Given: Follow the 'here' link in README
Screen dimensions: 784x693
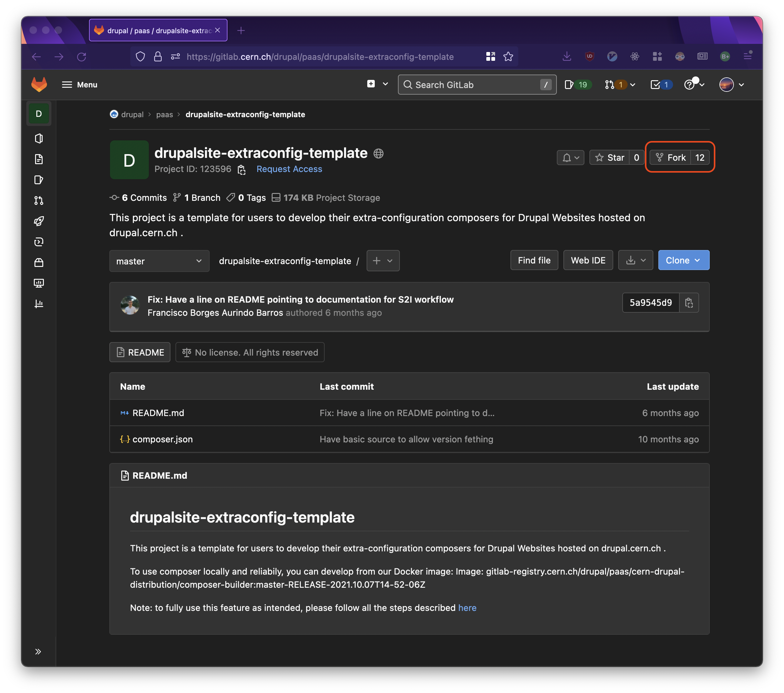Looking at the screenshot, I should (x=467, y=608).
